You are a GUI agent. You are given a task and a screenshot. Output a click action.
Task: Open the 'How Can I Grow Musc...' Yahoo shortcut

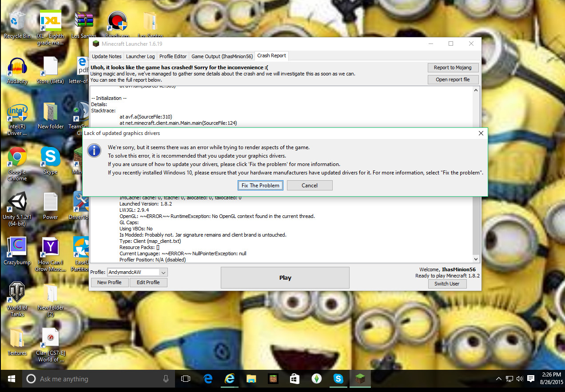(50, 254)
